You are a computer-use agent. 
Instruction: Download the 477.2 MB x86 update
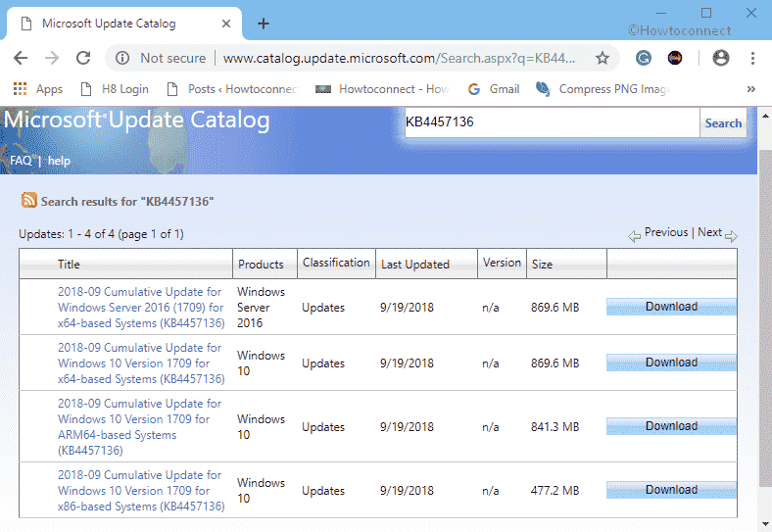coord(671,490)
